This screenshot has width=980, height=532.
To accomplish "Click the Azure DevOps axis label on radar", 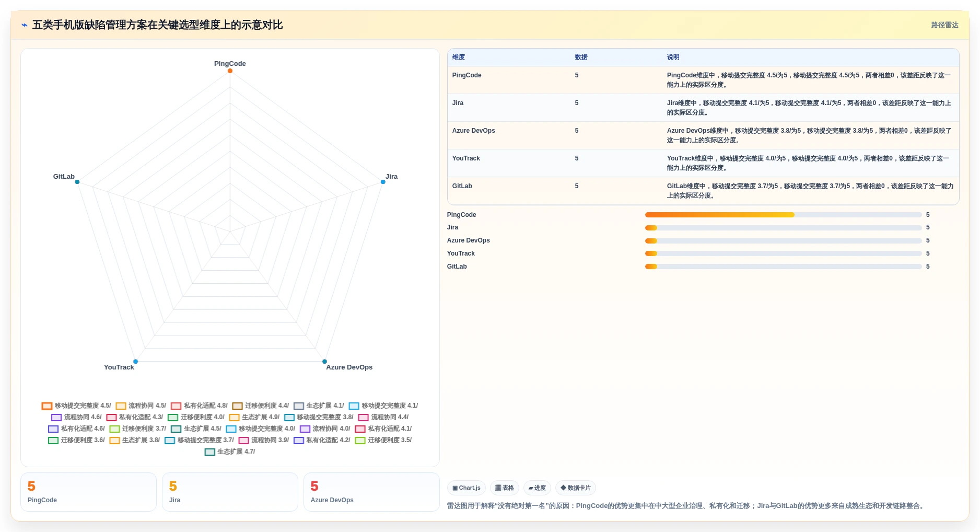I will coord(349,367).
